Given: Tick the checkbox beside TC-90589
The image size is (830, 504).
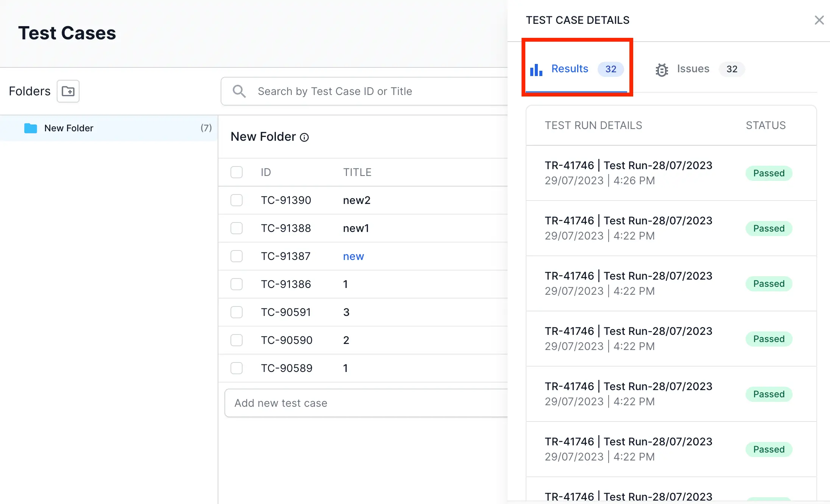Looking at the screenshot, I should click(x=237, y=368).
